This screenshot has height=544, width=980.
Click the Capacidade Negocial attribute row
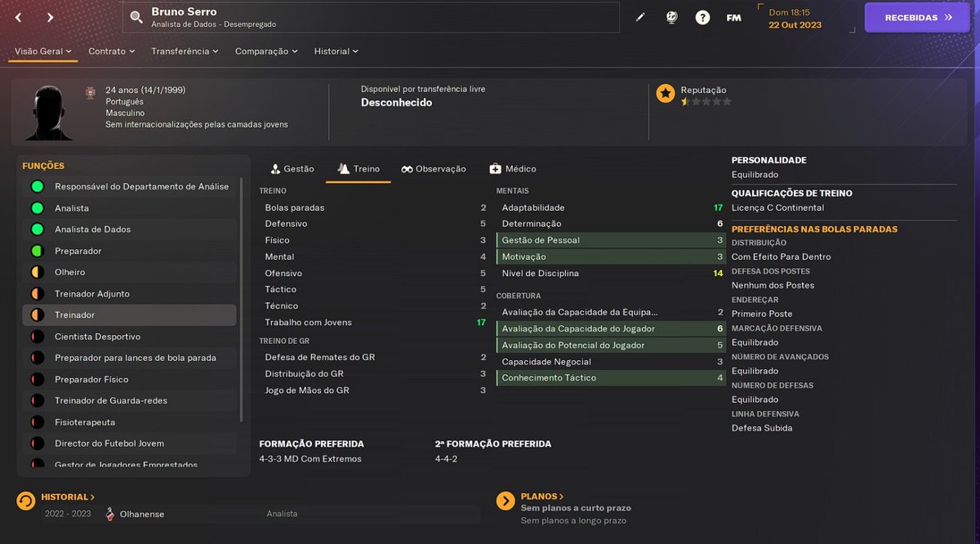(610, 362)
